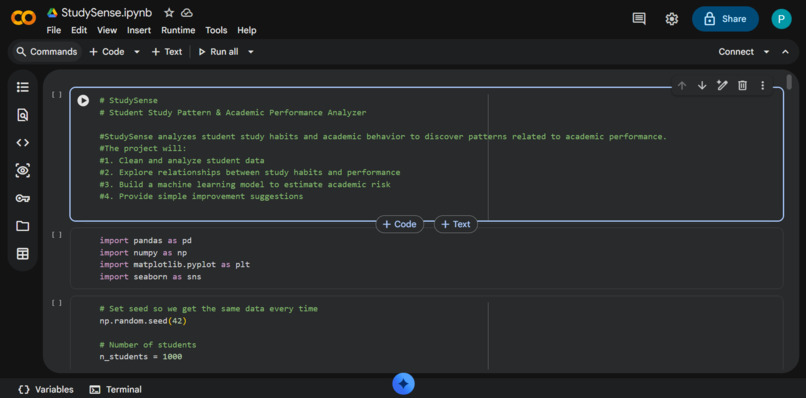Click '# Number of students' comment
Image resolution: width=806 pixels, height=398 pixels.
pyautogui.click(x=148, y=345)
